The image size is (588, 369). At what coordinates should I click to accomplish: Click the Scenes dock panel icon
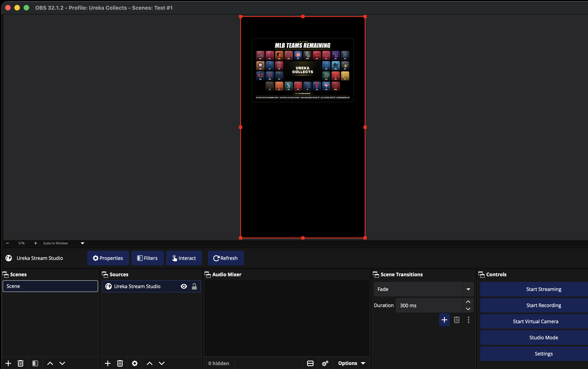pos(5,275)
